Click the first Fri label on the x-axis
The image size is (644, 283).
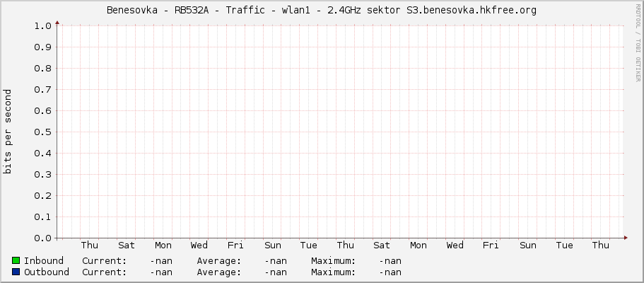click(235, 246)
